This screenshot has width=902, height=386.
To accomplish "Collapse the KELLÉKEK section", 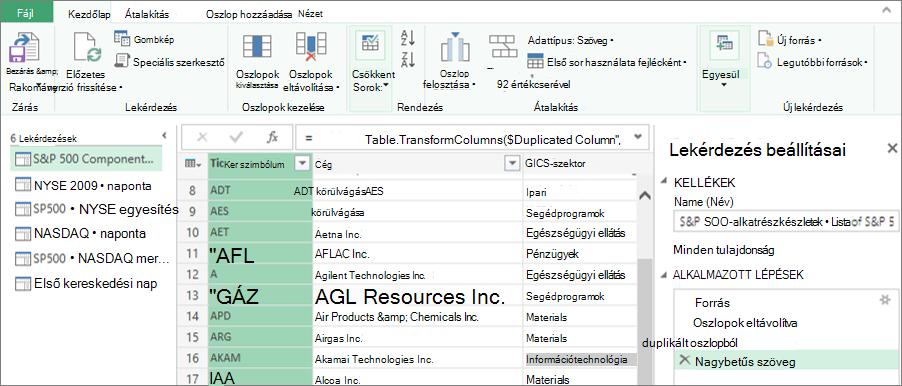I will click(x=665, y=182).
